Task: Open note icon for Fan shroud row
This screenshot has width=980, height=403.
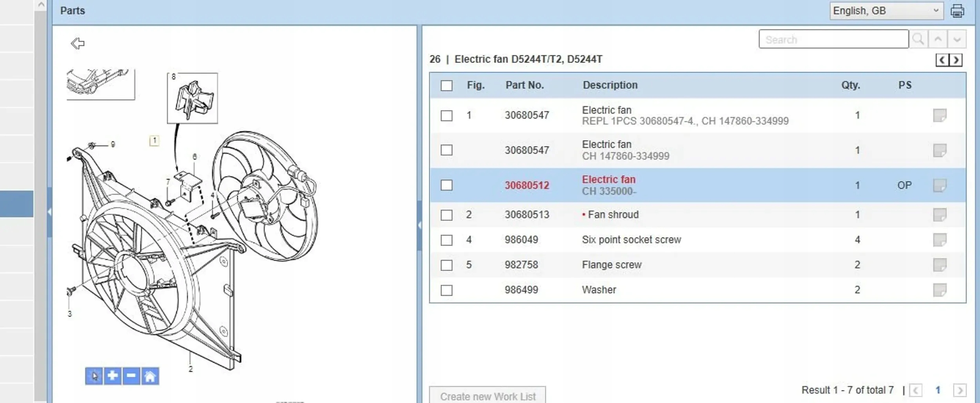Action: click(x=940, y=215)
